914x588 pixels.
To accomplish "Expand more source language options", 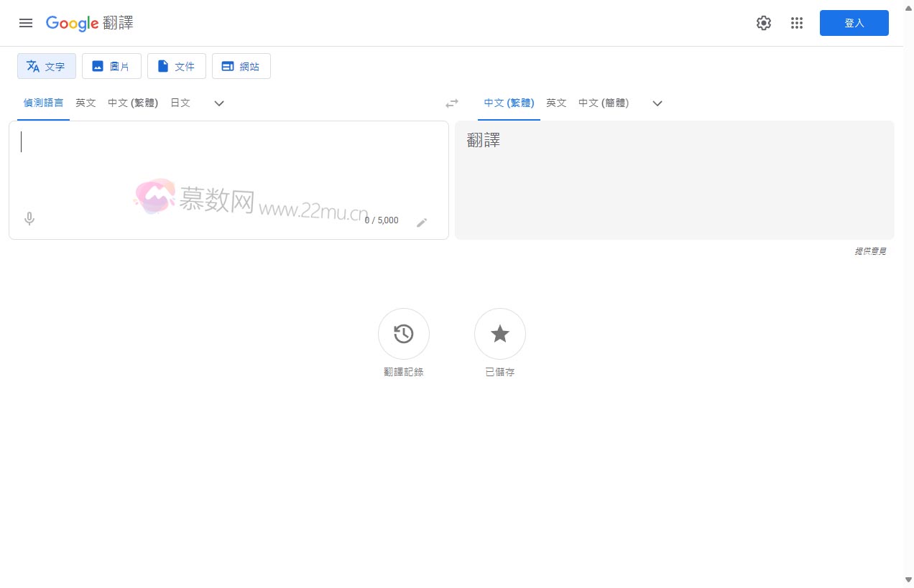I will (218, 103).
